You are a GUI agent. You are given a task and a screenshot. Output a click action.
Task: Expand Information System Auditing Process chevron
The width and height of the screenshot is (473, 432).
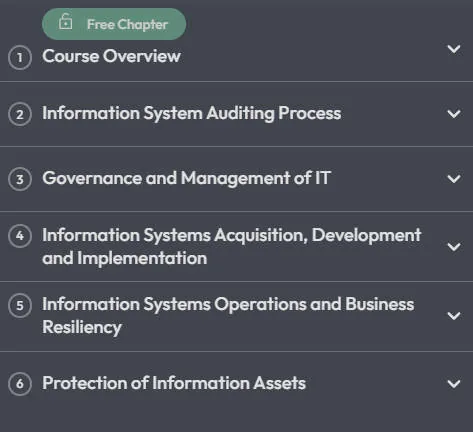[454, 114]
